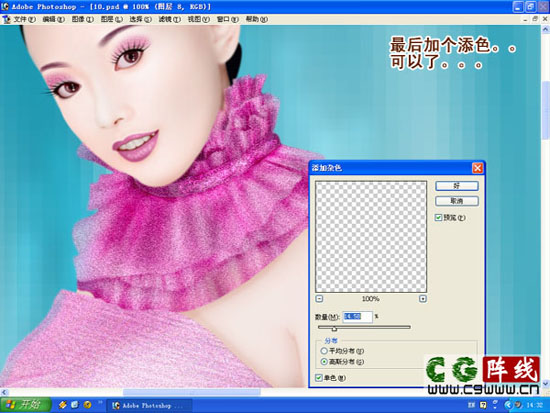Open the 滤镜 filter menu
Screen dimensions: 550x413
pos(169,19)
